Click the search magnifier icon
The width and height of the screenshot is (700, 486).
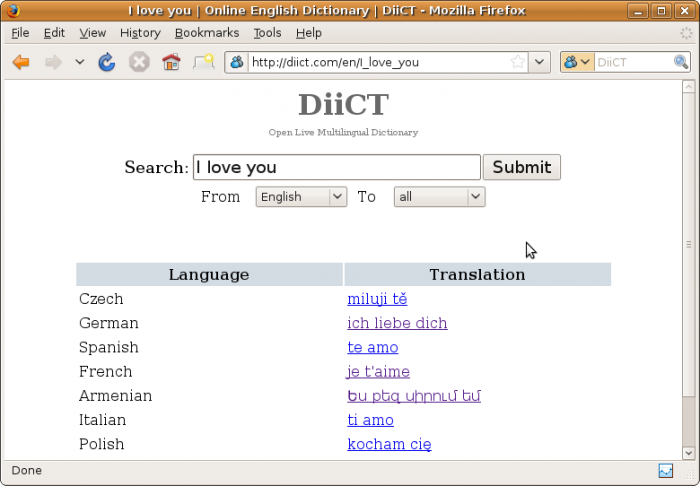point(681,62)
